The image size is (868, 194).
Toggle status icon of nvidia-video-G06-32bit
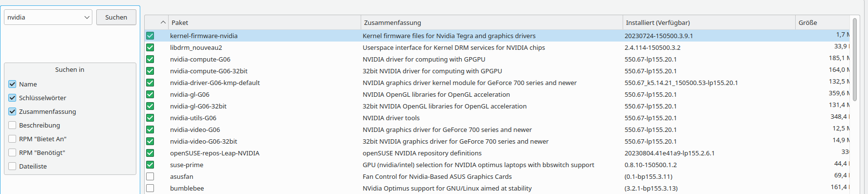[x=150, y=141]
